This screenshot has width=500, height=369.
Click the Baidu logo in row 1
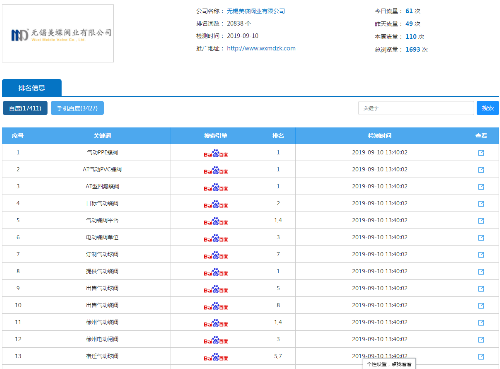pos(216,153)
